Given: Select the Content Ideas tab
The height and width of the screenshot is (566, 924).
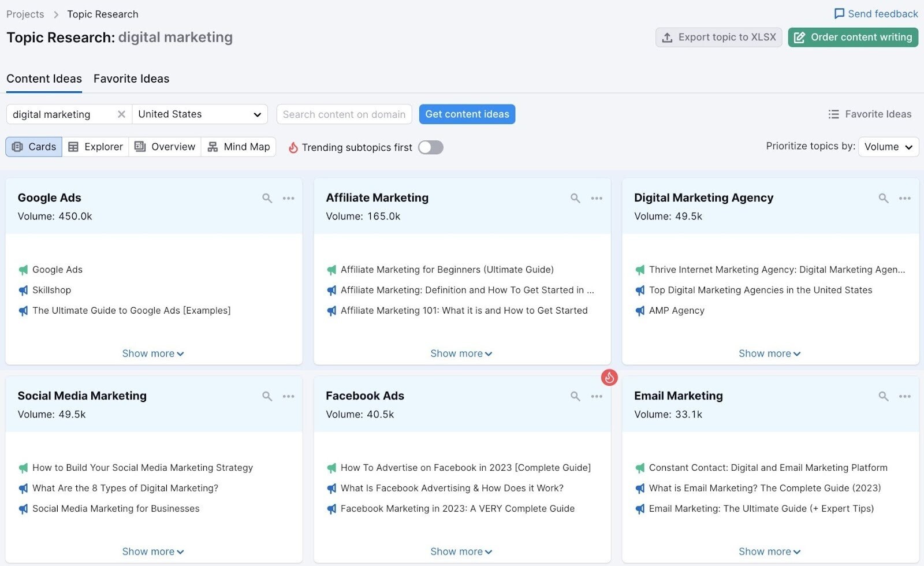Looking at the screenshot, I should click(44, 79).
